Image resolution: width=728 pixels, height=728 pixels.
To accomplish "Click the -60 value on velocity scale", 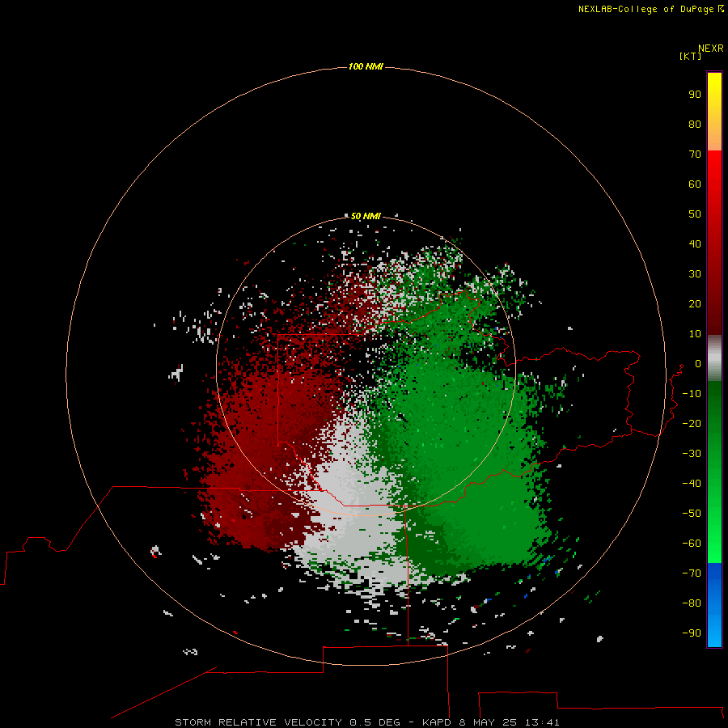I will 692,544.
